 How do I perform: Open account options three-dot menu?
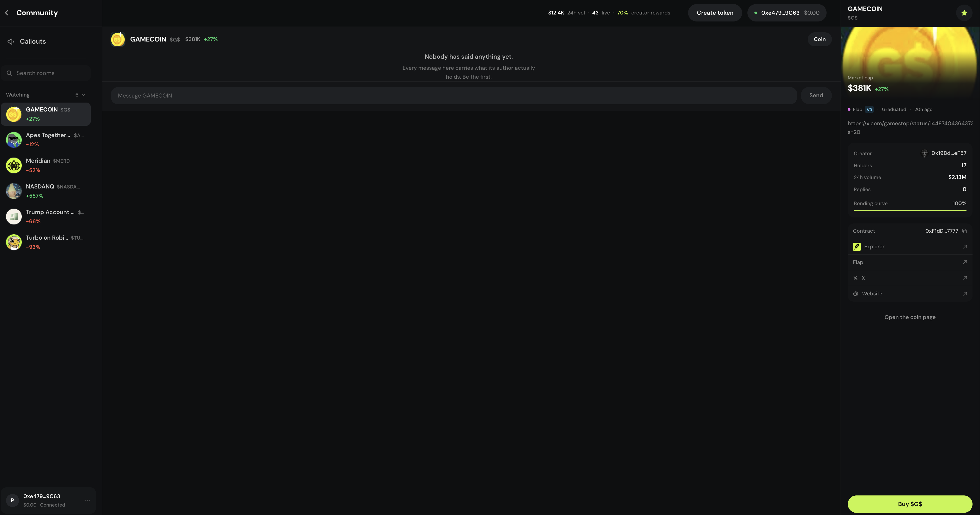click(x=87, y=500)
